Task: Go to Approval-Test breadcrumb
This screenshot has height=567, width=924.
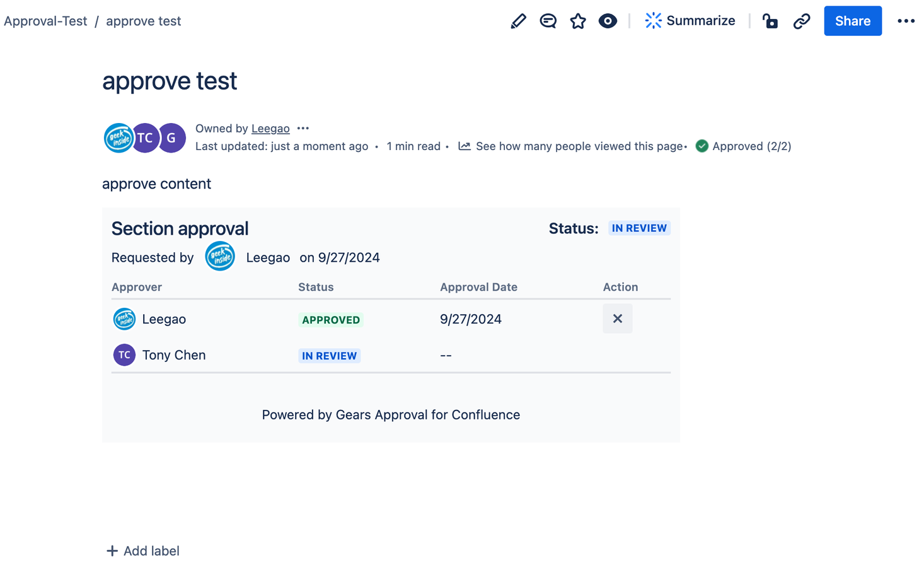Action: [45, 21]
